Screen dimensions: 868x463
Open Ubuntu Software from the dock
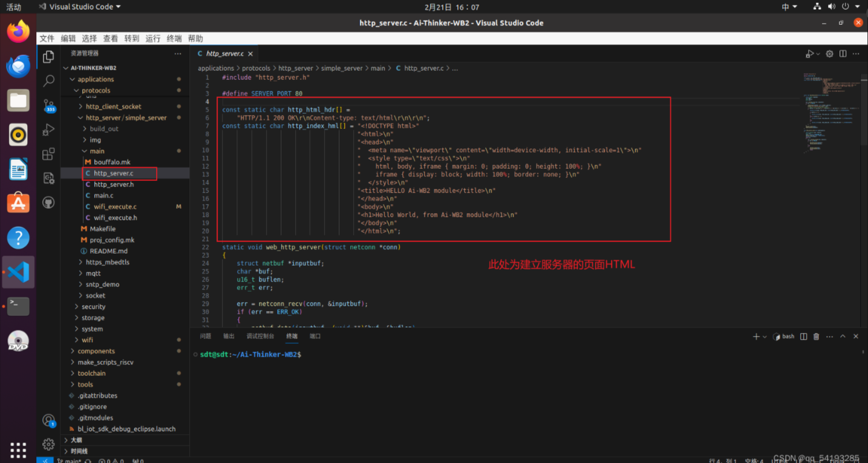click(18, 203)
